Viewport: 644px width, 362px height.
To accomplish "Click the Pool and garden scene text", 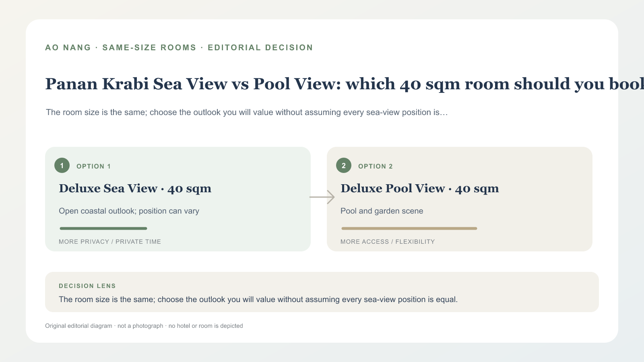I will pyautogui.click(x=382, y=211).
